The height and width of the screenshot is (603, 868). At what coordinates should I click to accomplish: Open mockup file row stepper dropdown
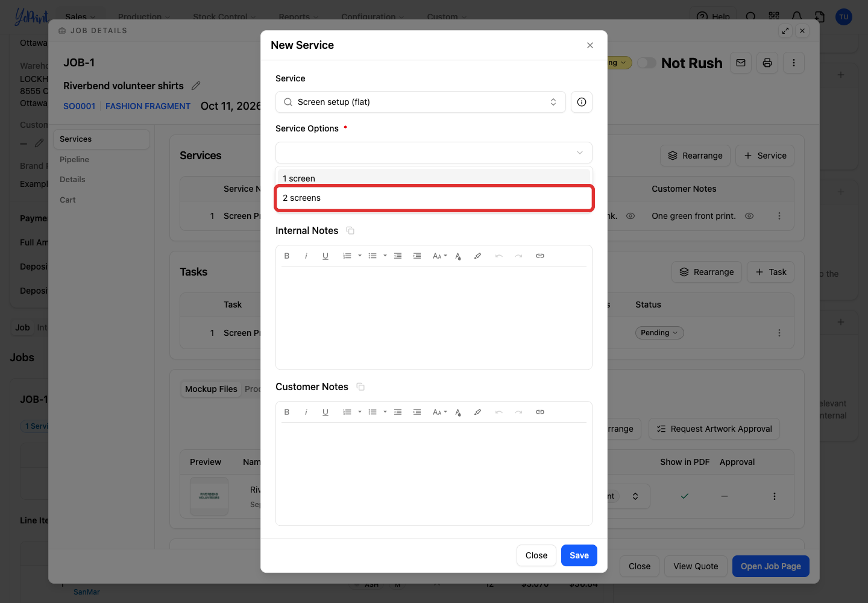(x=635, y=496)
